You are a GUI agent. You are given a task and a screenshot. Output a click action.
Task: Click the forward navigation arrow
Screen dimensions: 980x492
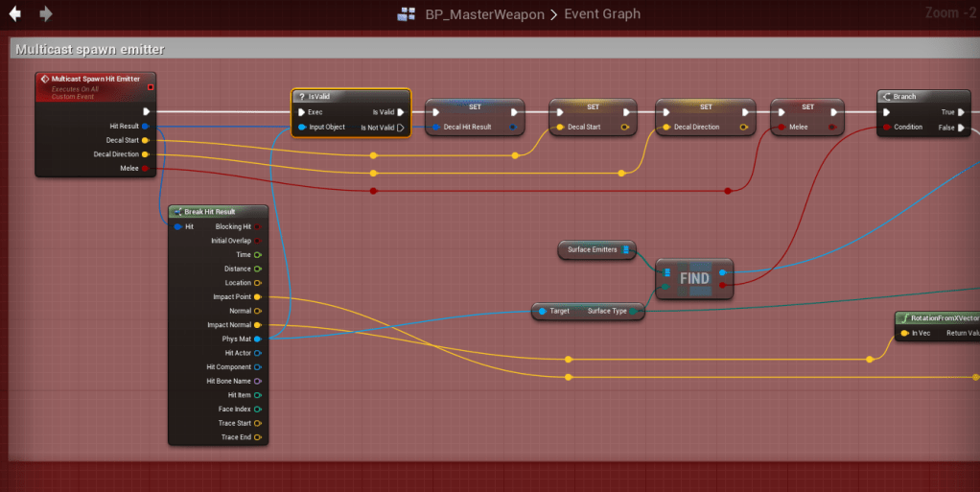[x=46, y=14]
